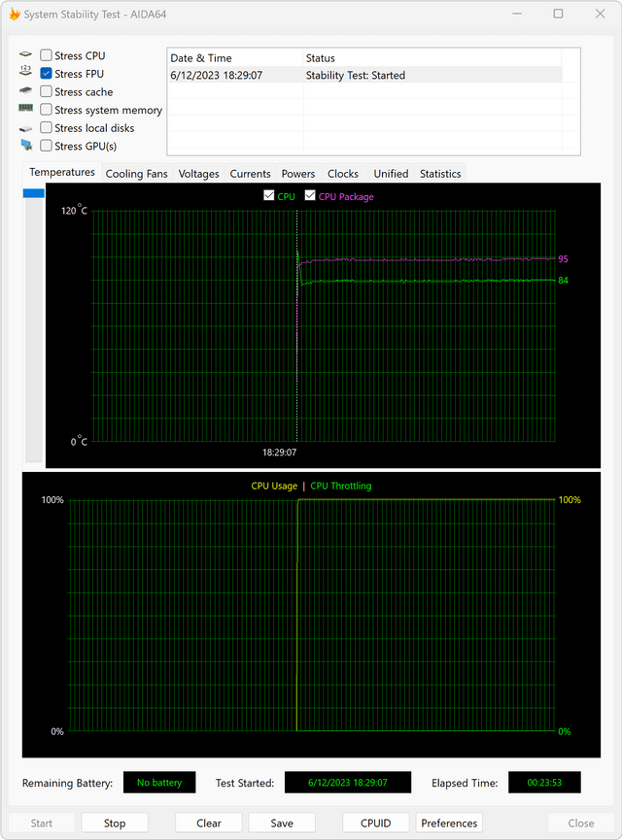622x840 pixels.
Task: Switch to the Cooling Fans tab
Action: 137,174
